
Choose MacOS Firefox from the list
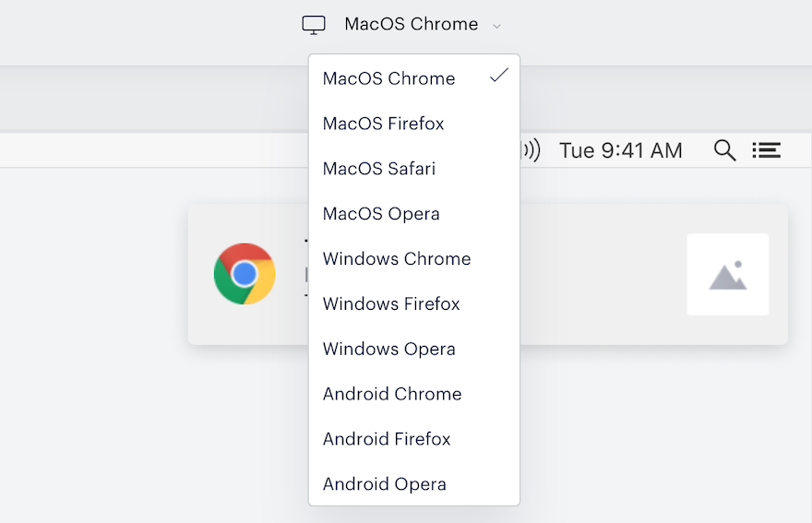(x=414, y=124)
